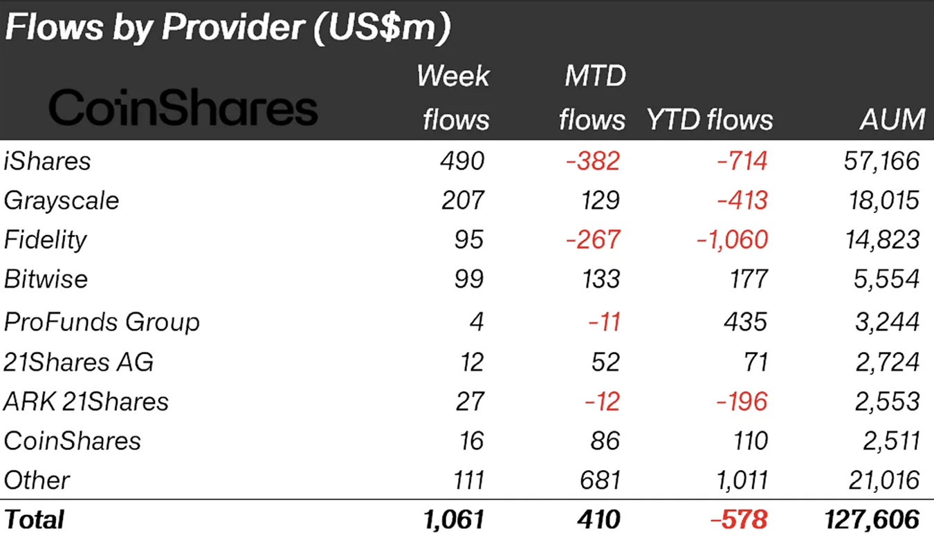Click the AUM column header
The width and height of the screenshot is (934, 560).
point(892,120)
